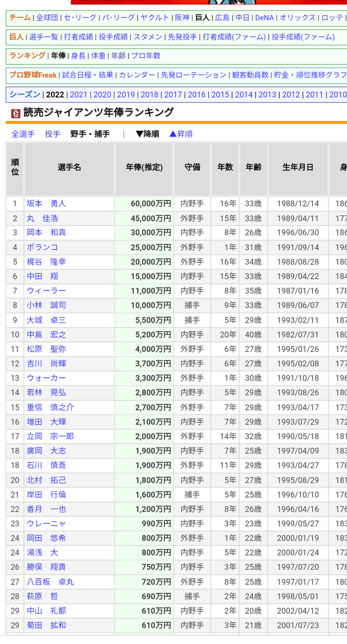Open 先発ローテーション page
The width and height of the screenshot is (347, 644).
(194, 75)
